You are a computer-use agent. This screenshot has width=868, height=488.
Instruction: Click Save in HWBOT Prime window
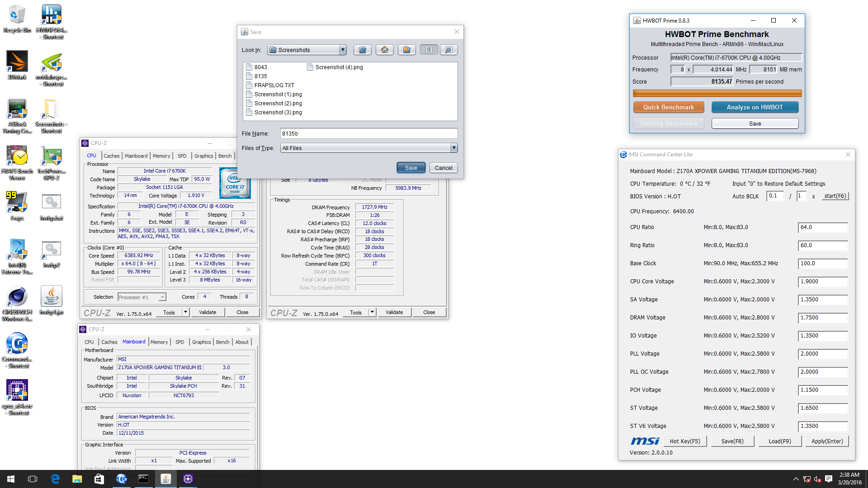755,123
